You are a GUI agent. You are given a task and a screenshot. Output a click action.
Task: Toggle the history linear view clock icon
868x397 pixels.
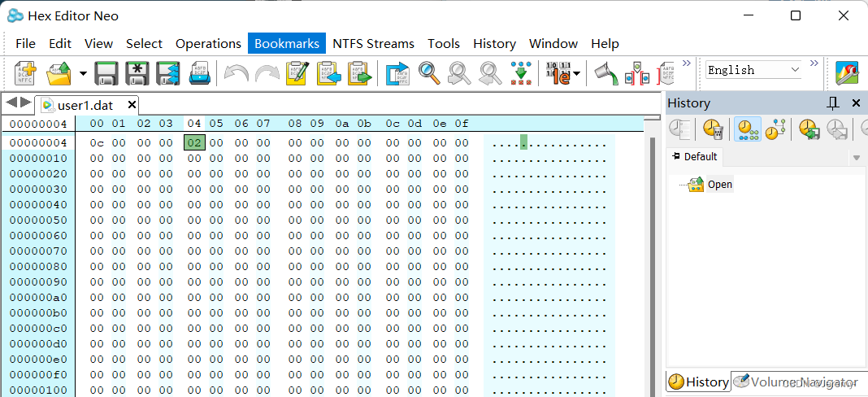click(747, 129)
